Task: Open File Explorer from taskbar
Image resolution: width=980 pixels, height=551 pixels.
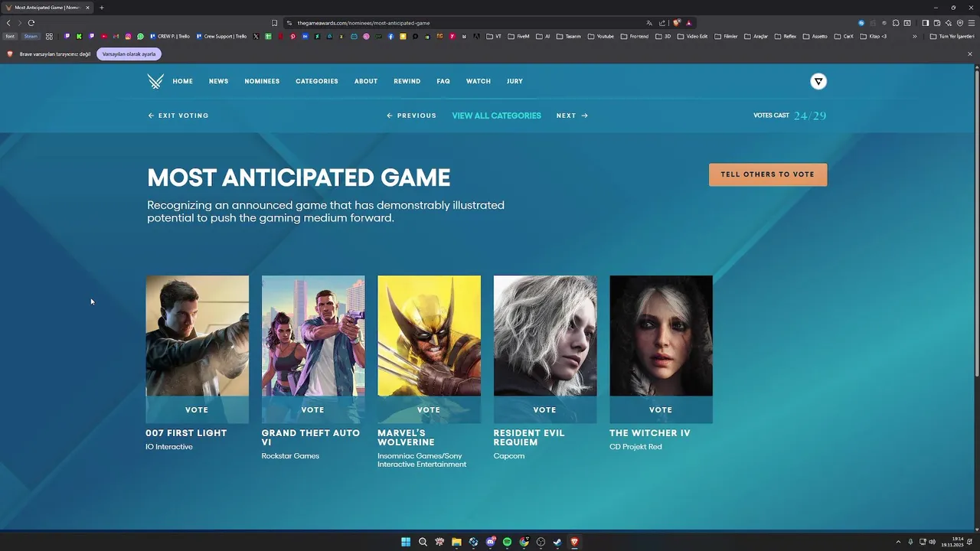Action: point(456,542)
